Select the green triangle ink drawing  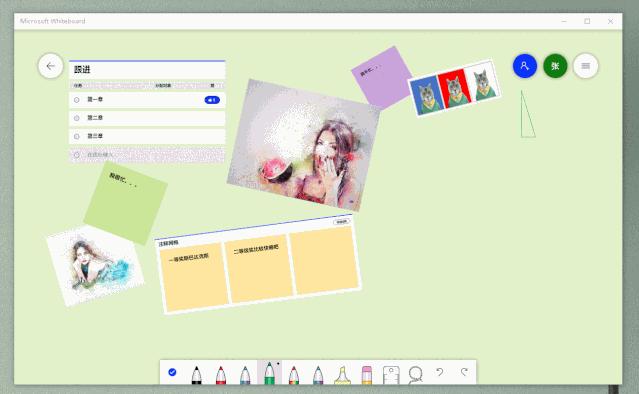pyautogui.click(x=527, y=114)
